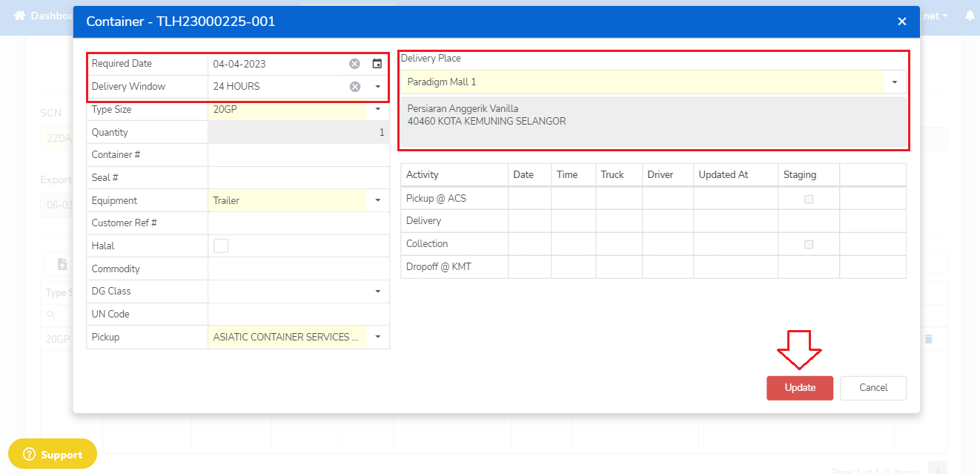
Task: Enable Staging for Collection row
Action: [x=808, y=244]
